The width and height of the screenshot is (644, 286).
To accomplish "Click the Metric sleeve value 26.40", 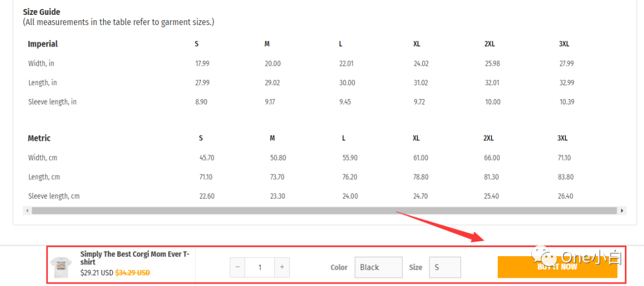I will [x=565, y=196].
